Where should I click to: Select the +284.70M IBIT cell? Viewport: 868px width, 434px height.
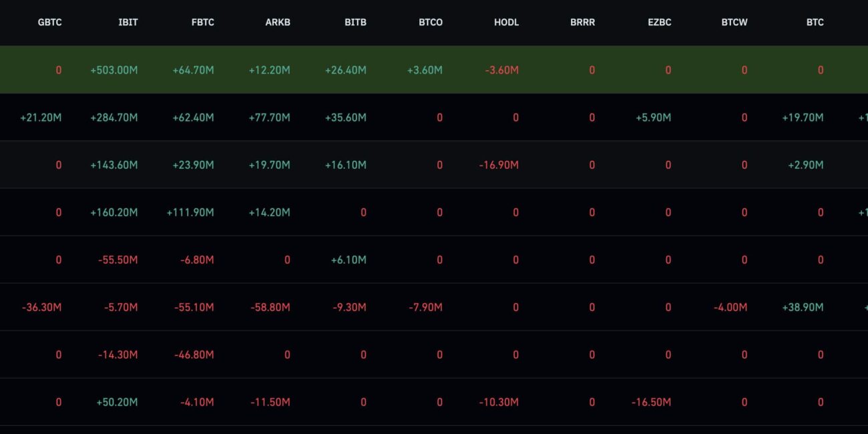pos(114,118)
